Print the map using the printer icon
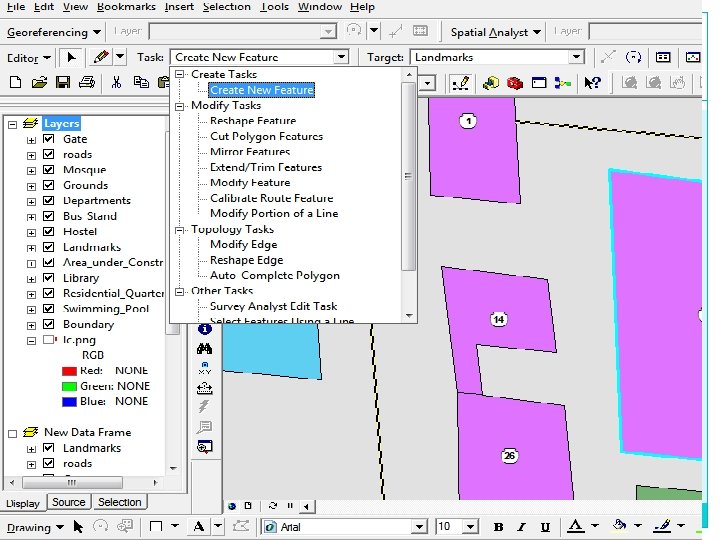 click(87, 83)
